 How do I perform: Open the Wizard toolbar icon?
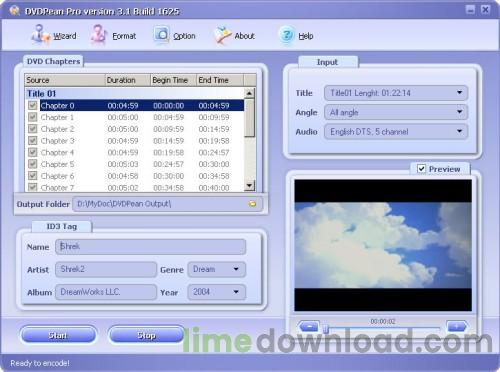[x=41, y=34]
